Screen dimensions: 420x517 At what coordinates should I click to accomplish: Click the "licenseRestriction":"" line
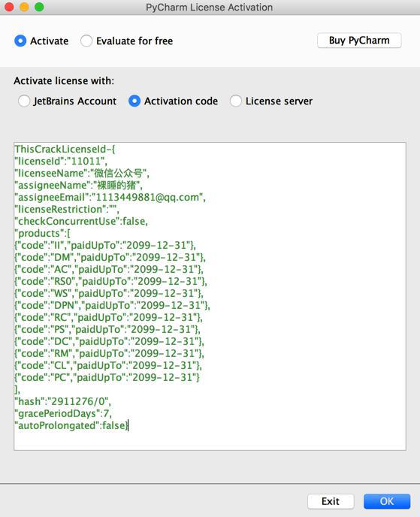coord(67,210)
